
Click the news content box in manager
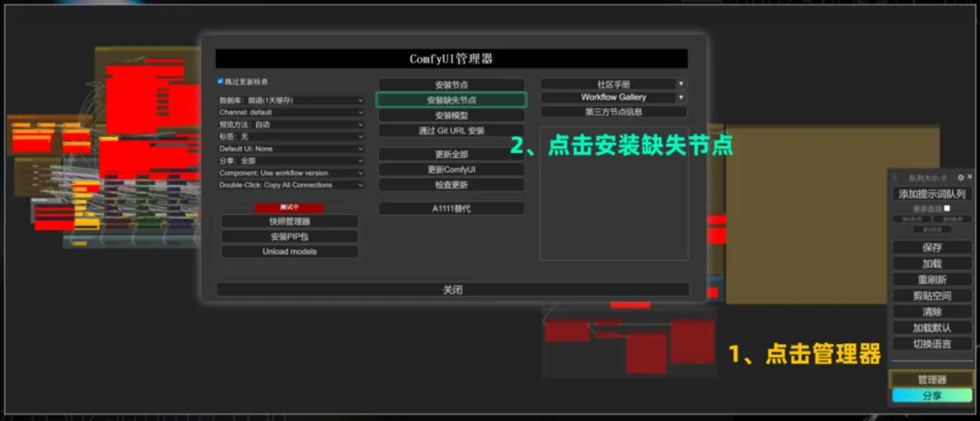(614, 193)
